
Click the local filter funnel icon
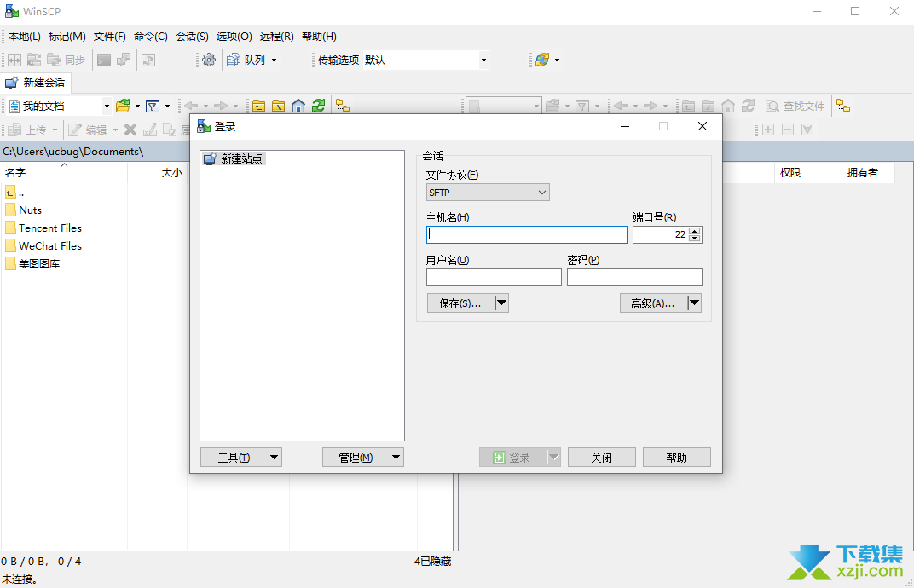(x=153, y=106)
